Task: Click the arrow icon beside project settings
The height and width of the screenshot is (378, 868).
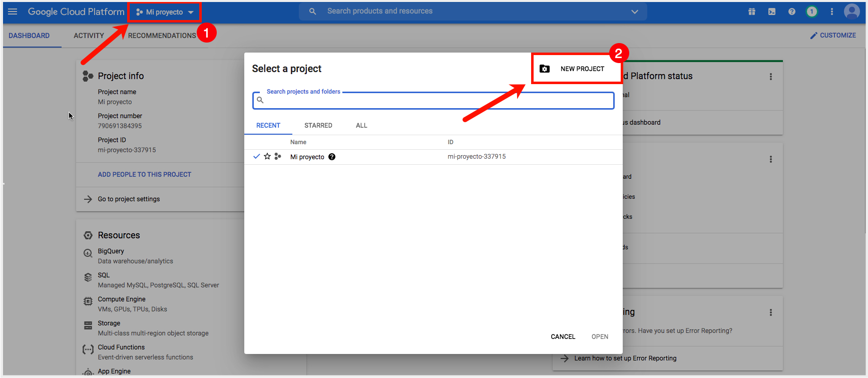Action: tap(88, 199)
